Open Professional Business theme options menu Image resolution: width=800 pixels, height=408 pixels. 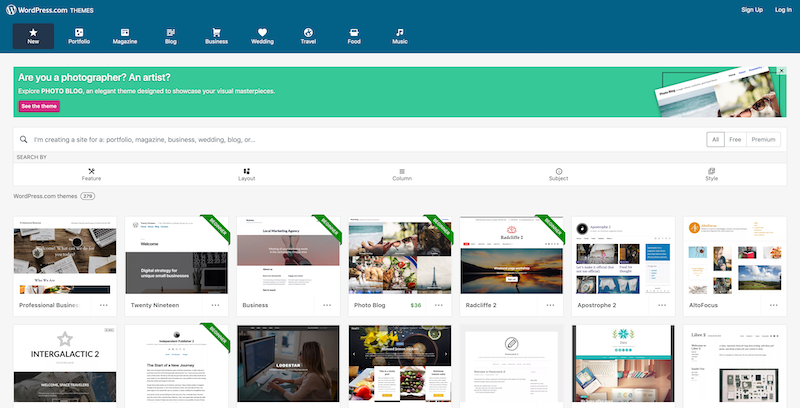(104, 305)
